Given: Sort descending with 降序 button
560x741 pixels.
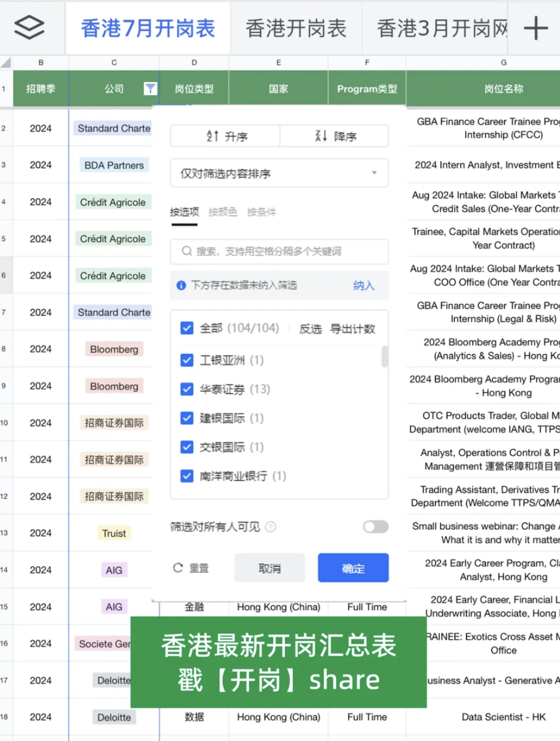Looking at the screenshot, I should [x=334, y=136].
